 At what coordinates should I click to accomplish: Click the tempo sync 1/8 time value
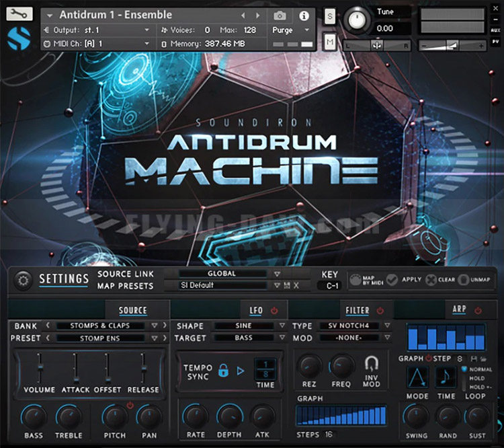point(265,369)
